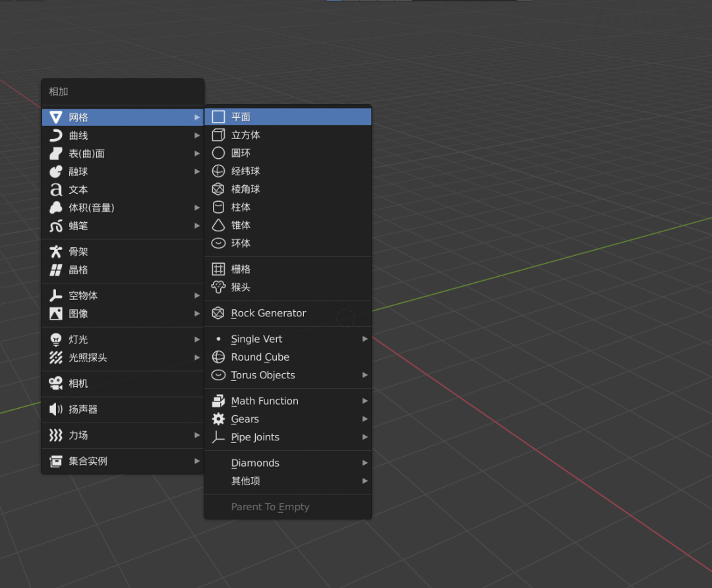Click the cylinder (柱体) icon
Image resolution: width=712 pixels, height=588 pixels.
[218, 207]
